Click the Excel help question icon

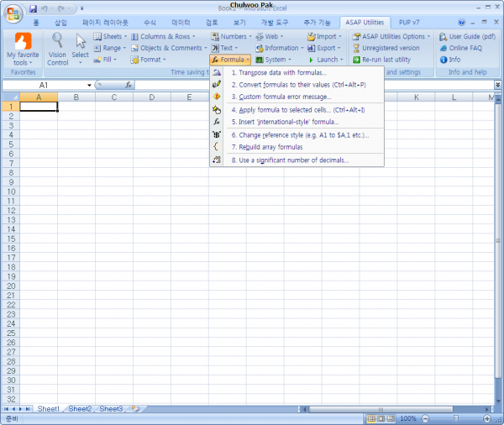(x=461, y=22)
